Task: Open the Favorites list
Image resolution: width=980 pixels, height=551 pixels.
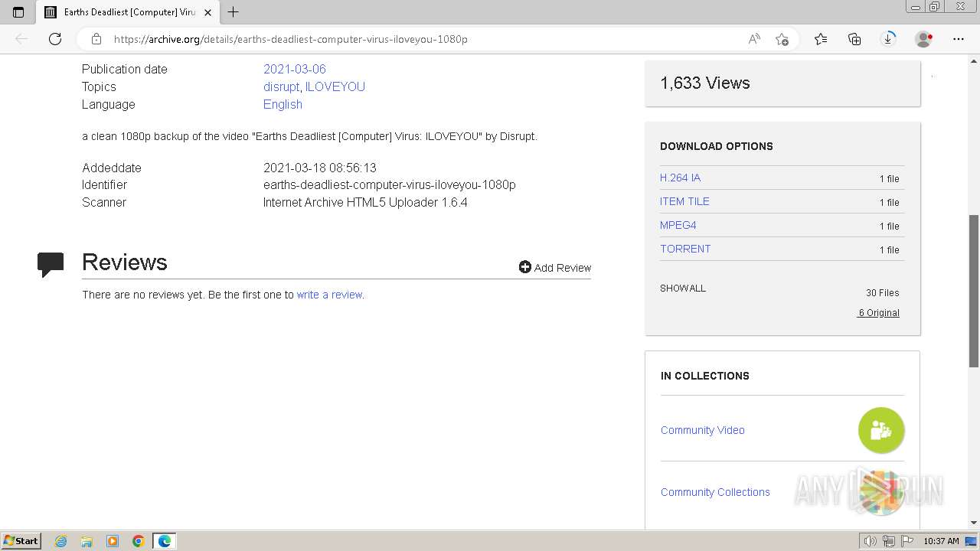Action: tap(821, 39)
